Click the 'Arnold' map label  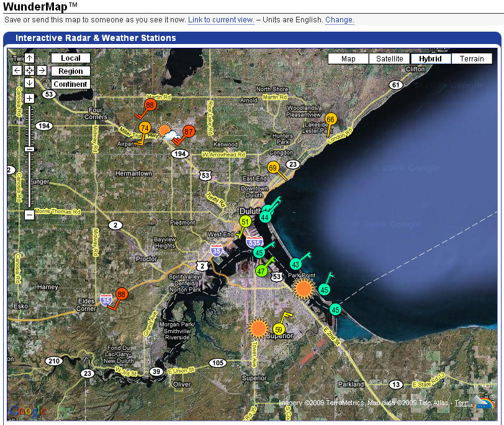coord(248,101)
